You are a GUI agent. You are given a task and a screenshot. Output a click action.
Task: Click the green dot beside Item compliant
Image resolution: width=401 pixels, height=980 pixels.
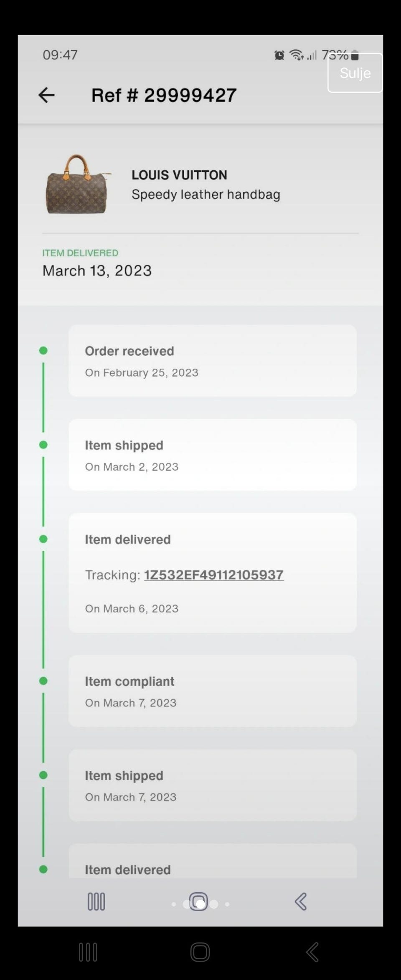pyautogui.click(x=43, y=681)
